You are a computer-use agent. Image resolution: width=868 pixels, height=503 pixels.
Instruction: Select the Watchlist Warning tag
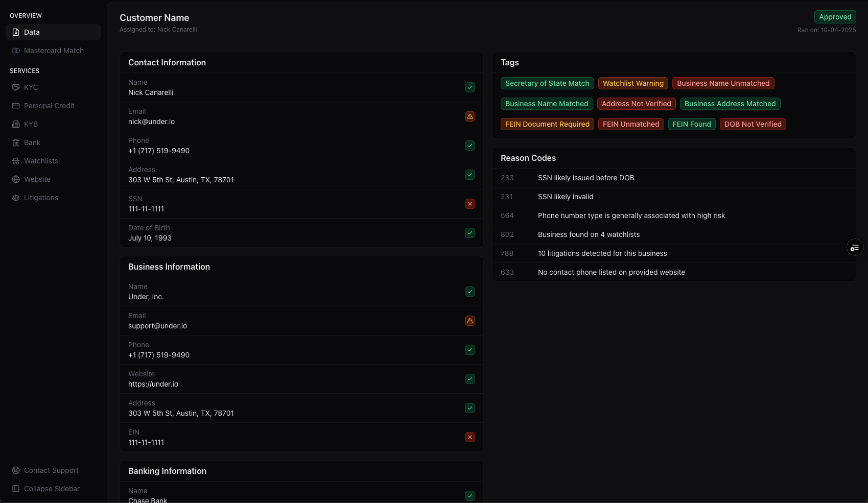(632, 83)
